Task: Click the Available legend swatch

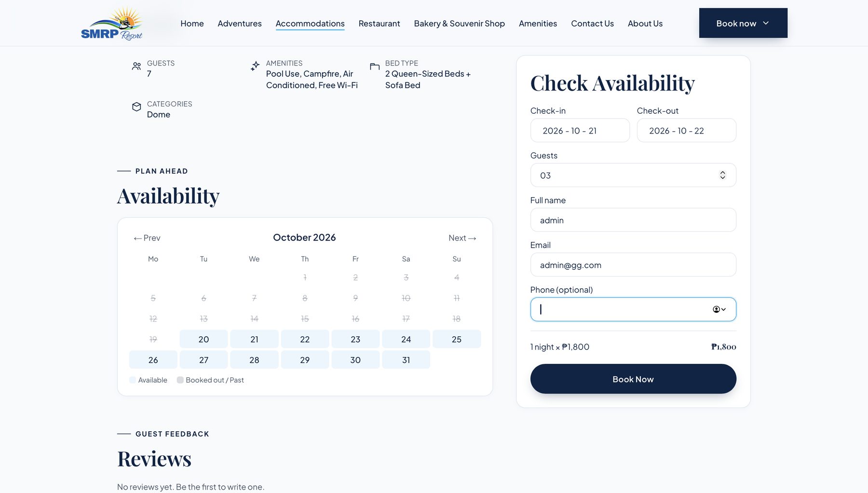Action: point(133,380)
